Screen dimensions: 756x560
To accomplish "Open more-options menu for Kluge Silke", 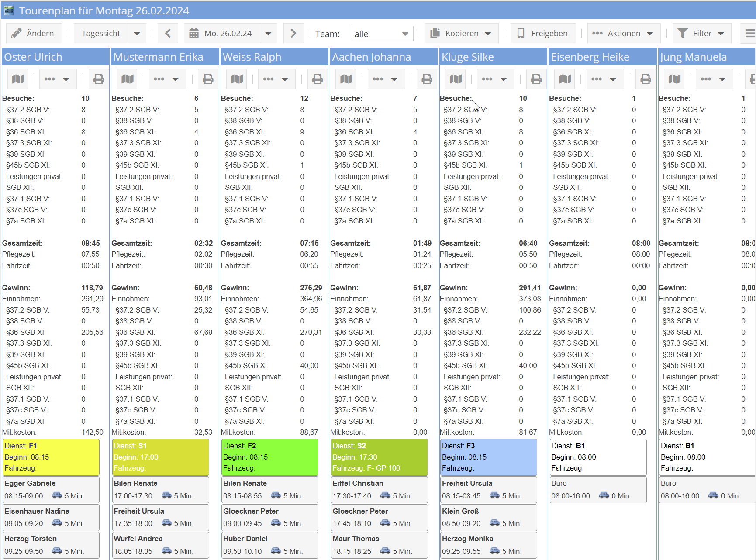I will pyautogui.click(x=494, y=79).
